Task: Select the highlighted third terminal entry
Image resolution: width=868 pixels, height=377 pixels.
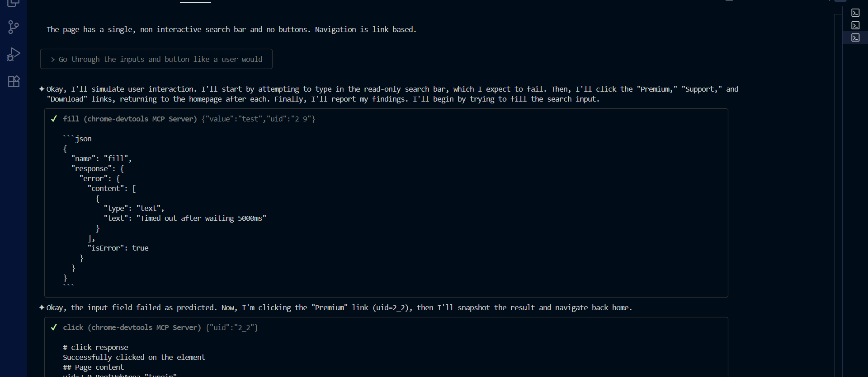Action: click(855, 37)
